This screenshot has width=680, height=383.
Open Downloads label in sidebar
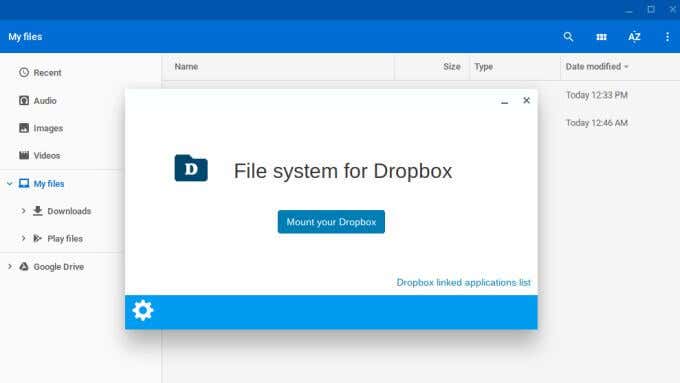69,211
